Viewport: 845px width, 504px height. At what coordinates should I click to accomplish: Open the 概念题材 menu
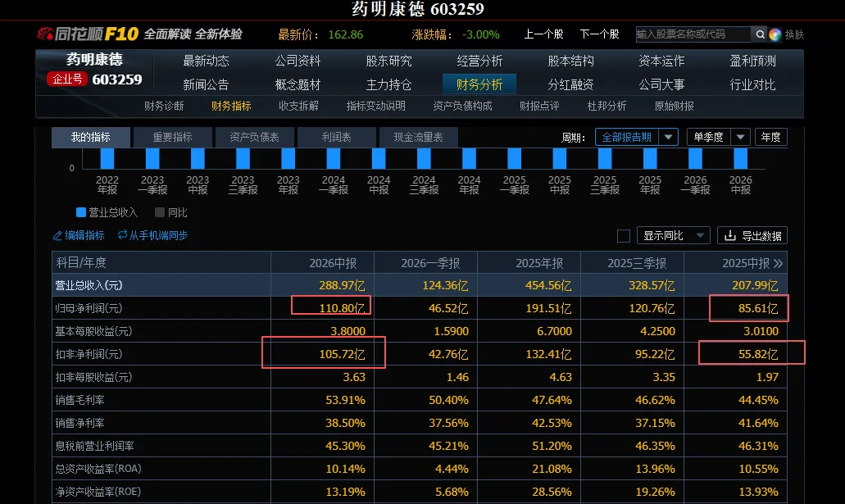tap(298, 84)
